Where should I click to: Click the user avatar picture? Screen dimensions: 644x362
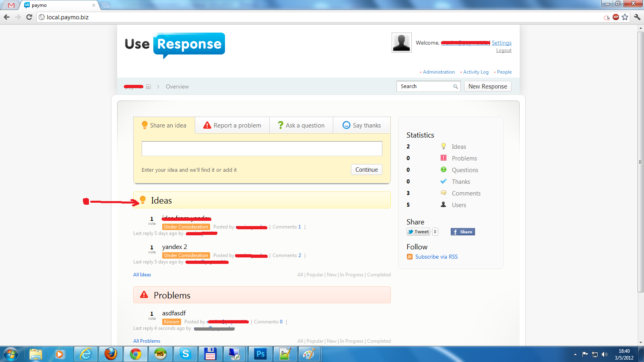coord(401,43)
